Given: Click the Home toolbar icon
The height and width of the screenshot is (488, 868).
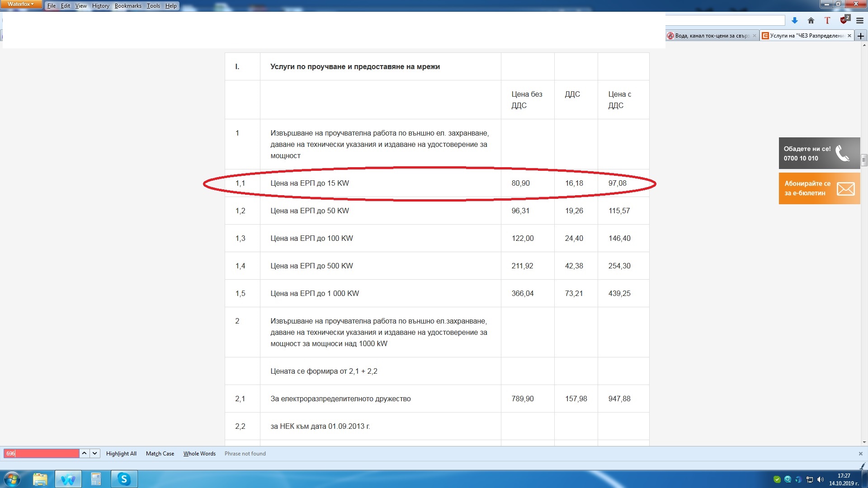Looking at the screenshot, I should 811,20.
